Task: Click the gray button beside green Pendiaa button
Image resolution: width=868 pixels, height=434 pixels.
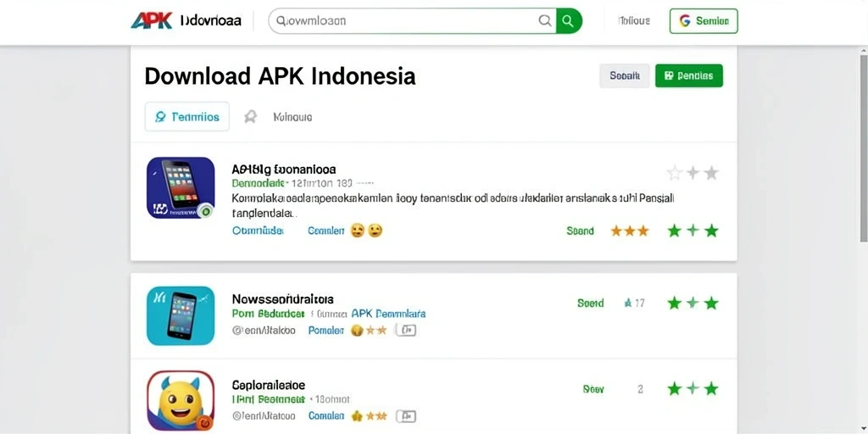Action: [x=625, y=75]
